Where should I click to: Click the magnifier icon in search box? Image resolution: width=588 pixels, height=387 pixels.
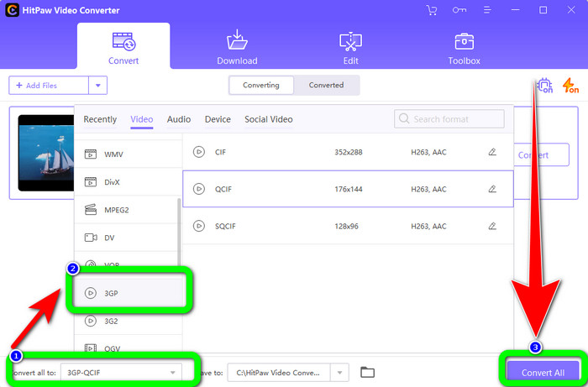click(404, 118)
